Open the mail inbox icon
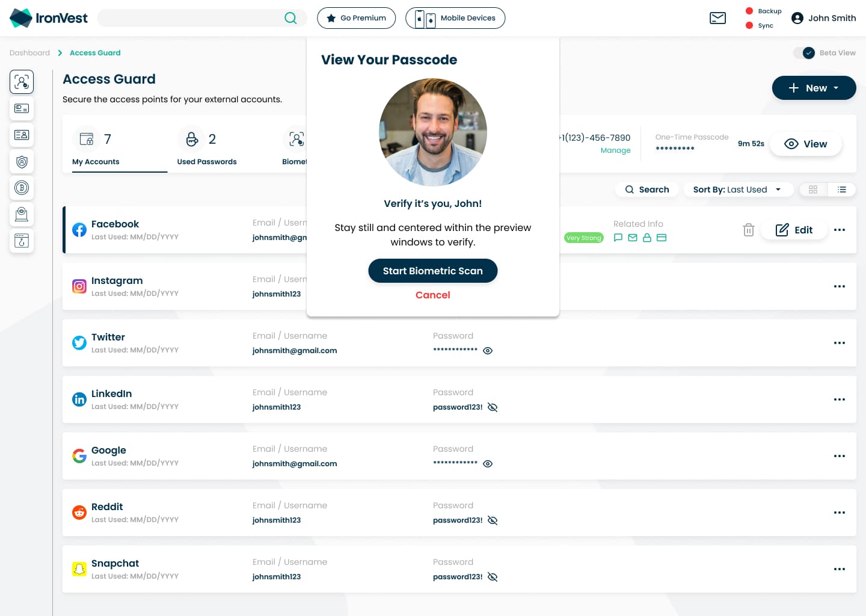Image resolution: width=866 pixels, height=616 pixels. (717, 18)
